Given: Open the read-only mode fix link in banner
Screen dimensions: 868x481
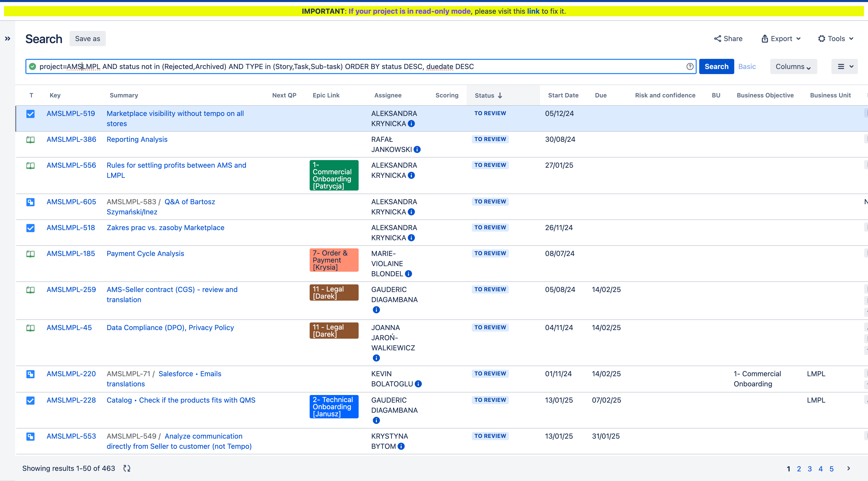Looking at the screenshot, I should click(533, 11).
